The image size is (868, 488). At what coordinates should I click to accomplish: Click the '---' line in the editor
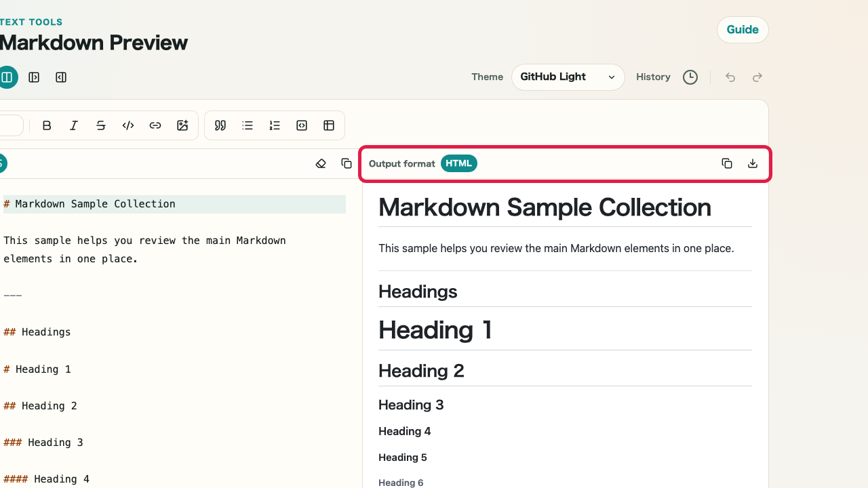(x=13, y=296)
